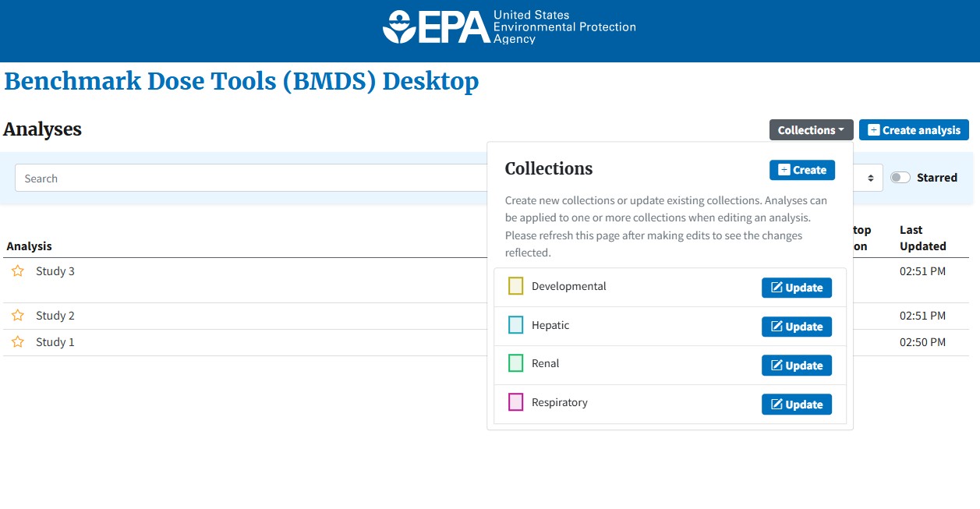The width and height of the screenshot is (980, 509).
Task: Click the Analyses page heading
Action: pos(43,129)
